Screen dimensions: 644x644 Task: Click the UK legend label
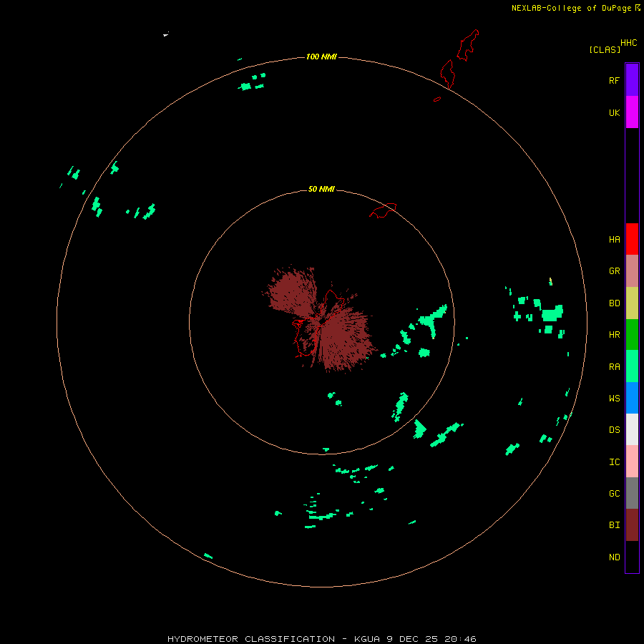[x=614, y=112]
